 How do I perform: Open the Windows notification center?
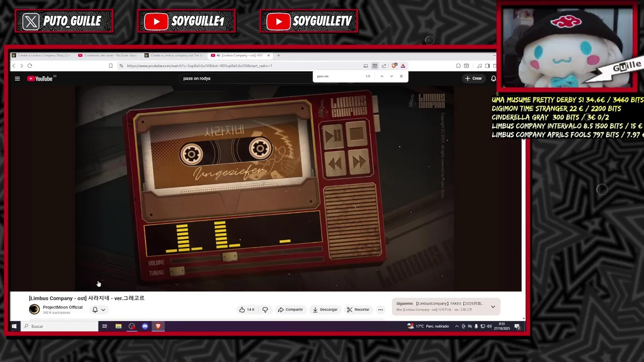(x=517, y=326)
